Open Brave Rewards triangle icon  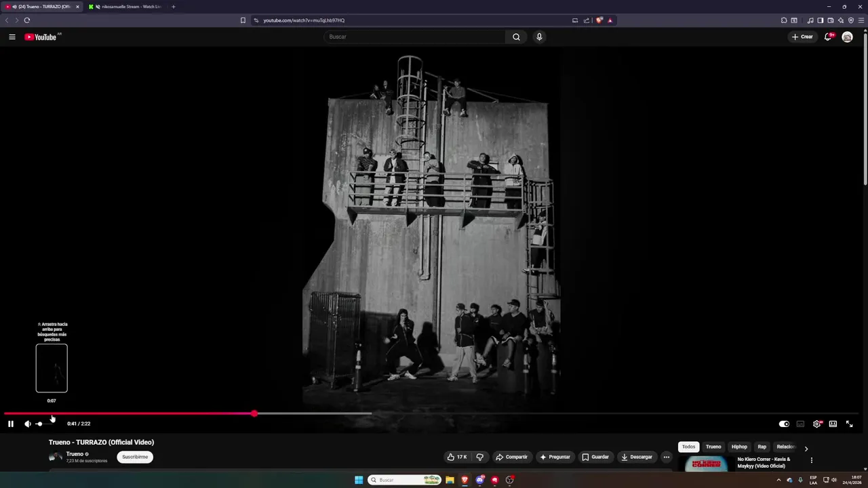pos(610,20)
